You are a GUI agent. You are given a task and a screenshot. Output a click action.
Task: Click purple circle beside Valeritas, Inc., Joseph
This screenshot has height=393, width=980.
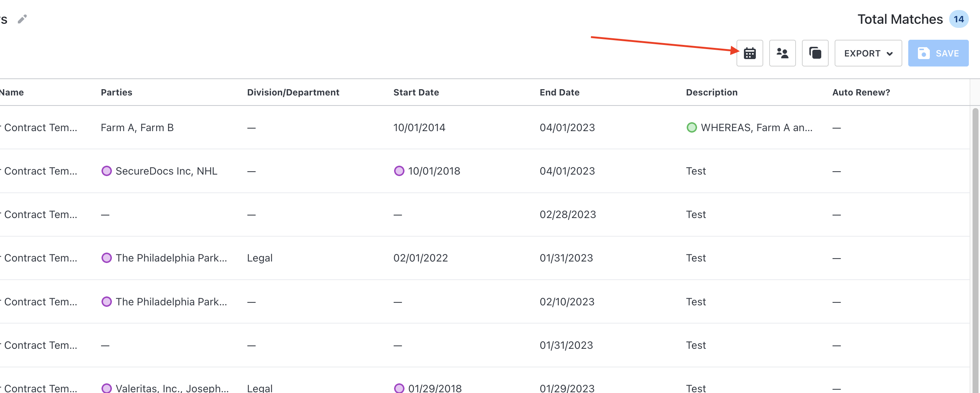107,388
